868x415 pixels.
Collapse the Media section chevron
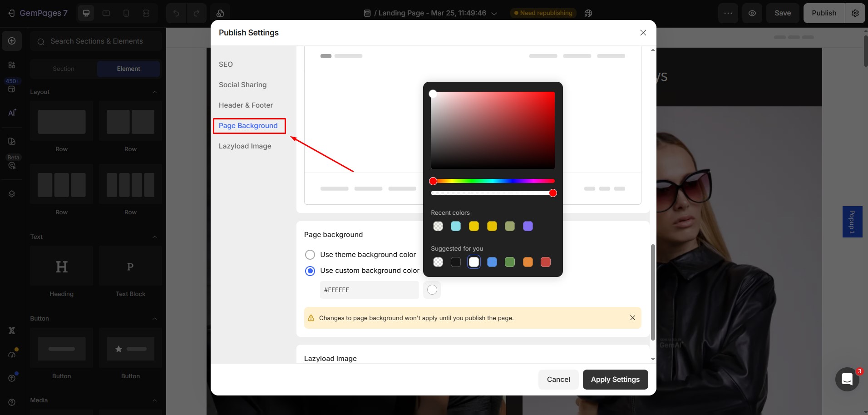[155, 400]
